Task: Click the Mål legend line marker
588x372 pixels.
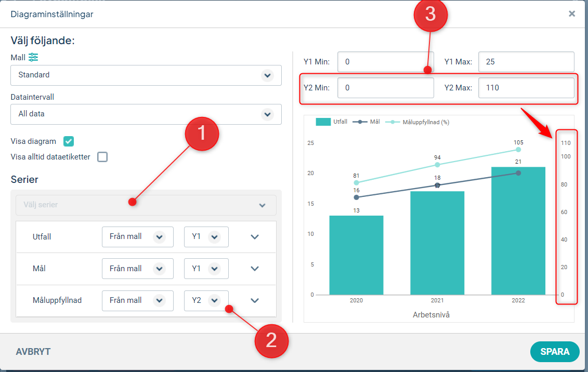Action: click(360, 122)
